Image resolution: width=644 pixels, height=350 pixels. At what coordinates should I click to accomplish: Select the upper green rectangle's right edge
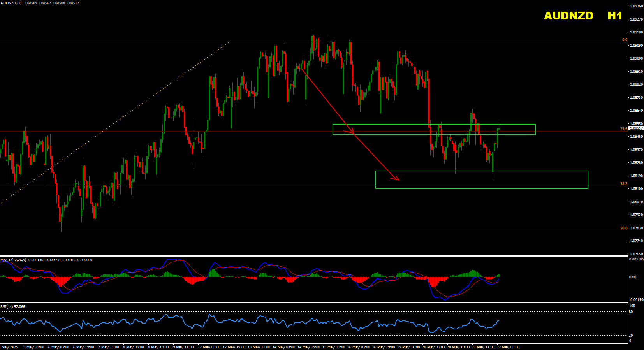click(535, 130)
